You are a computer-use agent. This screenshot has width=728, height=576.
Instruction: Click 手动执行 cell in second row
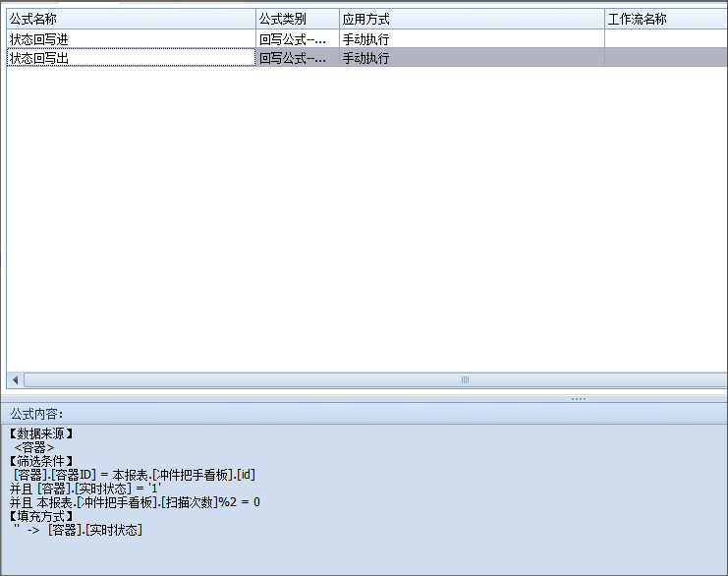[472, 58]
